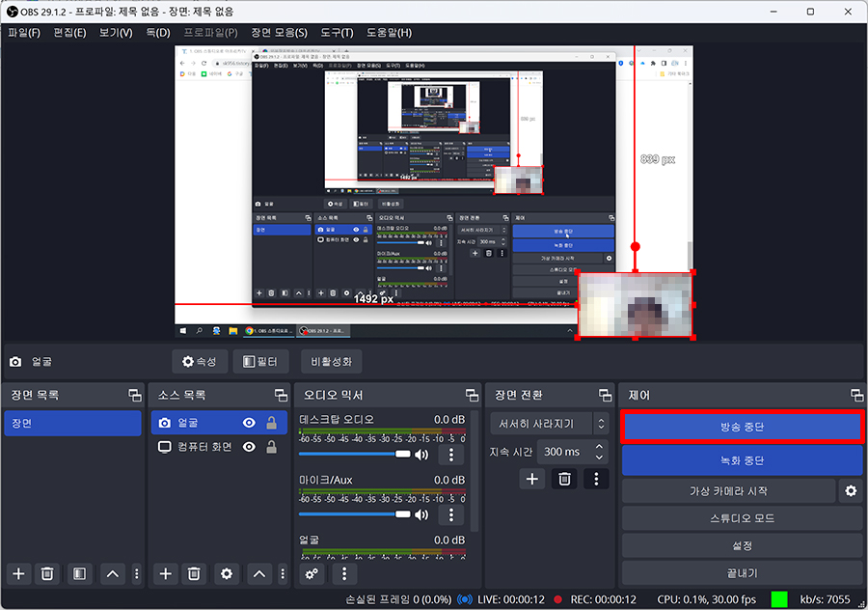The image size is (868, 610).
Task: Open source list more options dots
Action: coord(283,574)
